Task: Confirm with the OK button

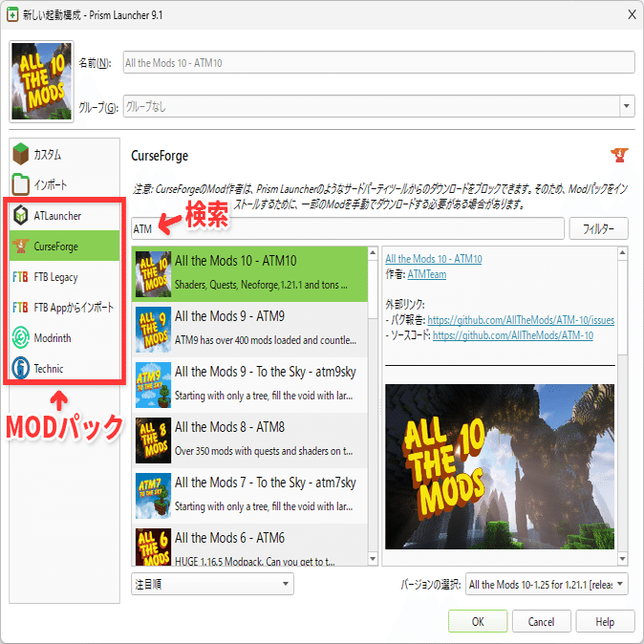Action: [x=478, y=621]
